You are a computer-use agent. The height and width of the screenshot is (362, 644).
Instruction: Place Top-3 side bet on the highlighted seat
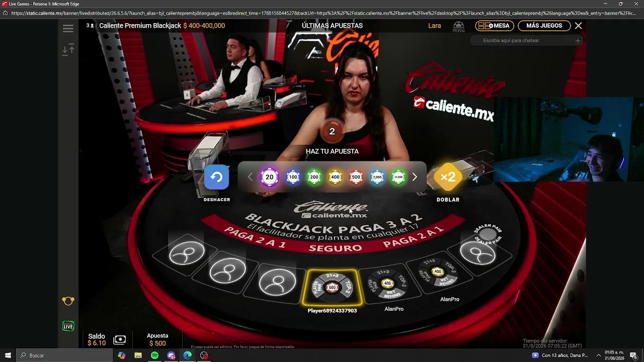348,288
